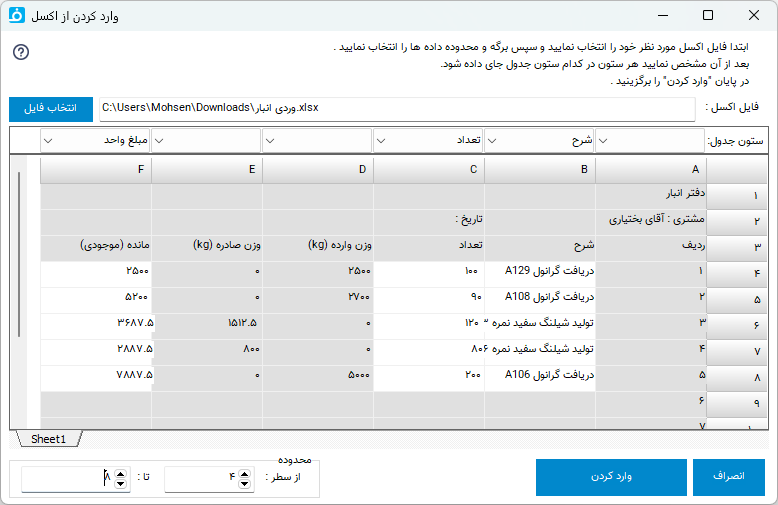This screenshot has width=778, height=505.
Task: Select row header ۴
Action: click(x=737, y=274)
